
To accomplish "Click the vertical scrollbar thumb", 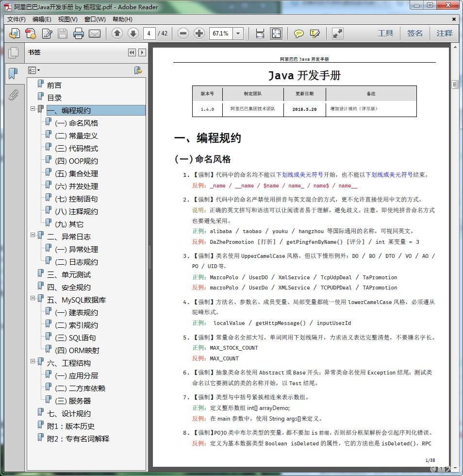I will pyautogui.click(x=454, y=84).
